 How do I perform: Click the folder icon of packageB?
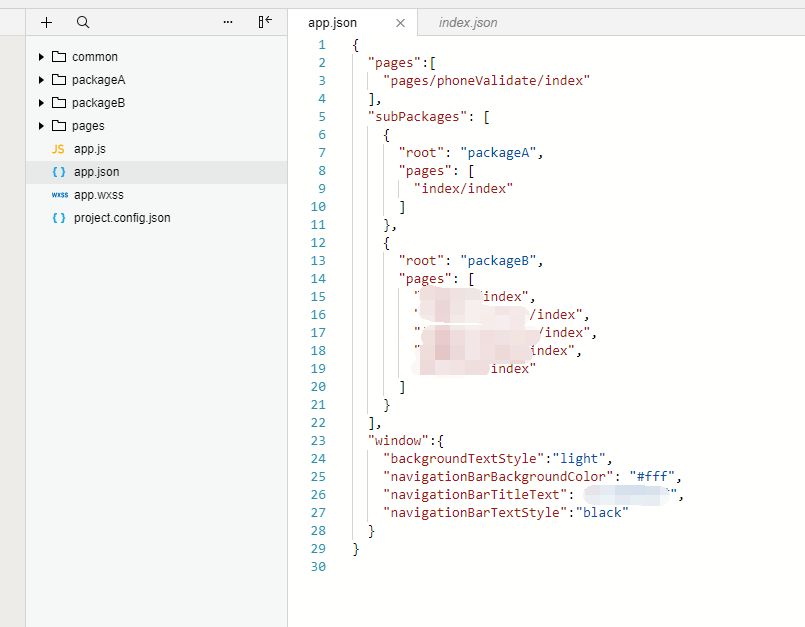[58, 103]
